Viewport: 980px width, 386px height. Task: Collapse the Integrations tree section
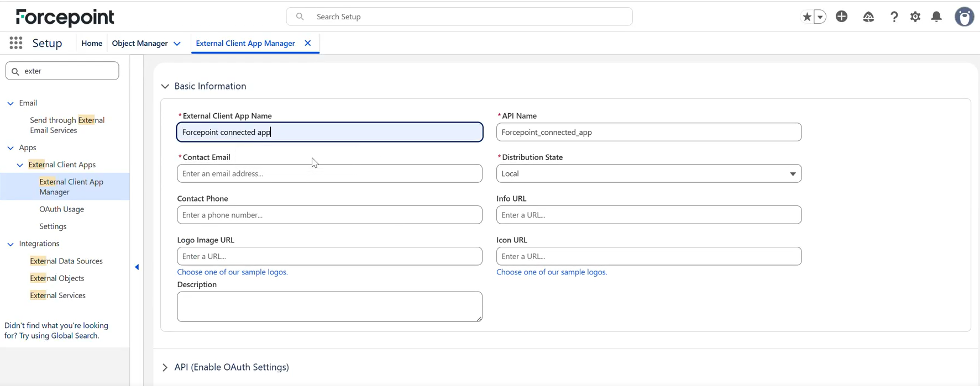tap(11, 244)
